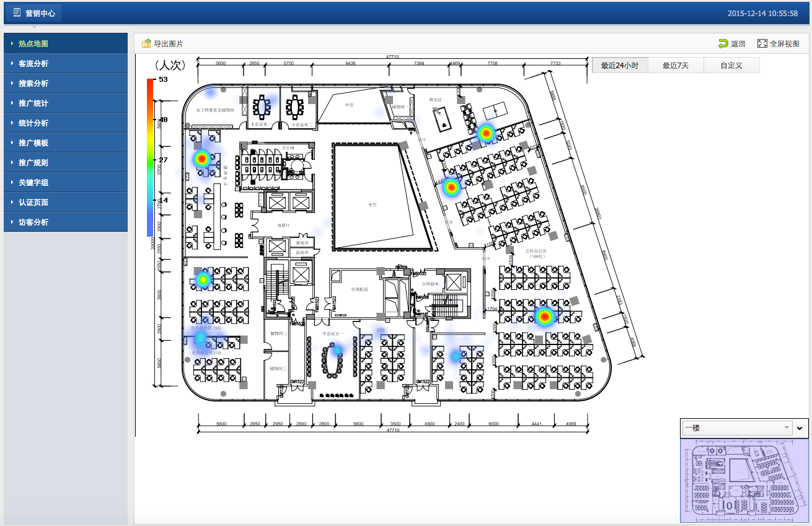Click the full screen view icon
The height and width of the screenshot is (526, 812).
(762, 43)
